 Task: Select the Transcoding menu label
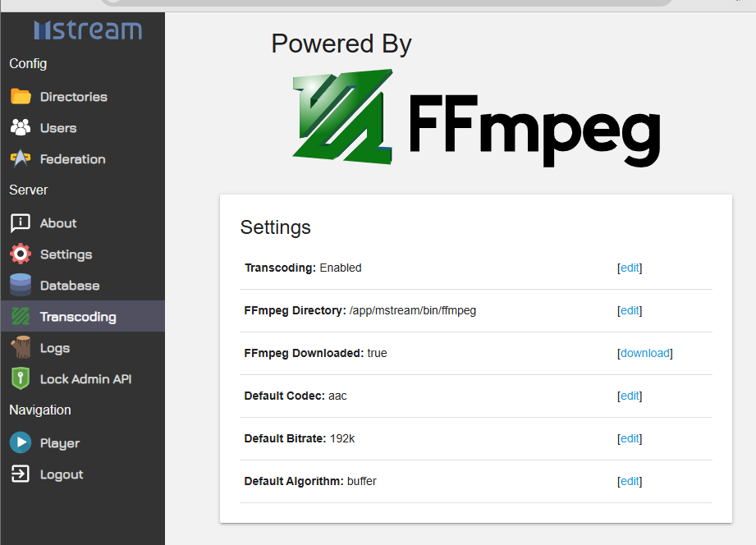pyautogui.click(x=78, y=317)
